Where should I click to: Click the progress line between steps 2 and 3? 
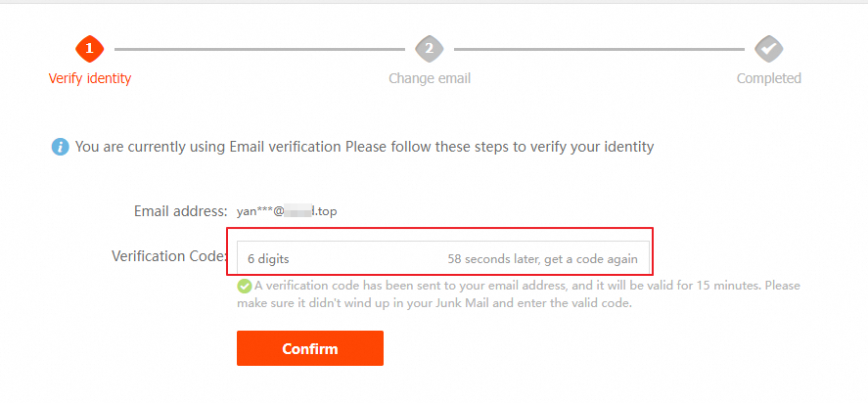coord(599,49)
